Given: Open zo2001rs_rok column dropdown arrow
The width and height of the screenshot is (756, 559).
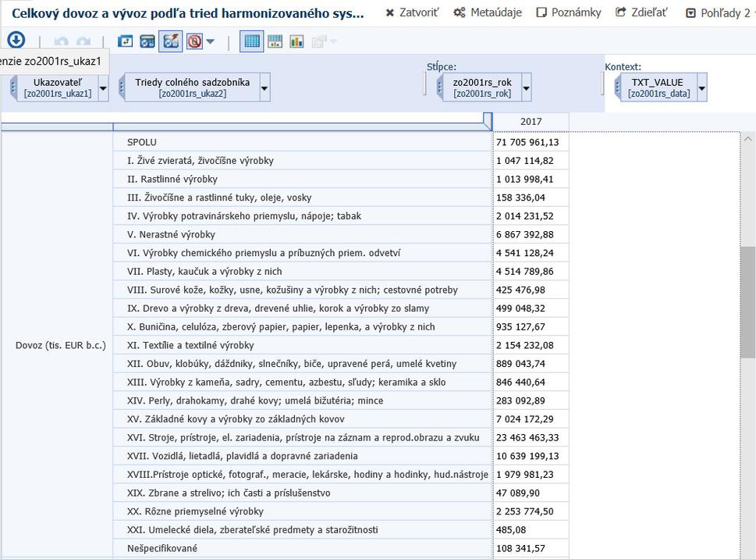Looking at the screenshot, I should pyautogui.click(x=526, y=88).
